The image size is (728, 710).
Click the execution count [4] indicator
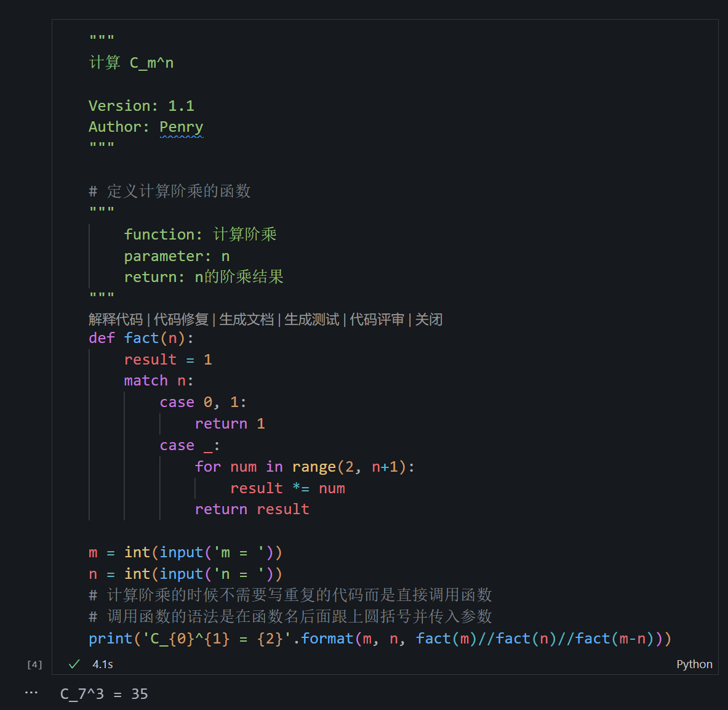pos(34,664)
